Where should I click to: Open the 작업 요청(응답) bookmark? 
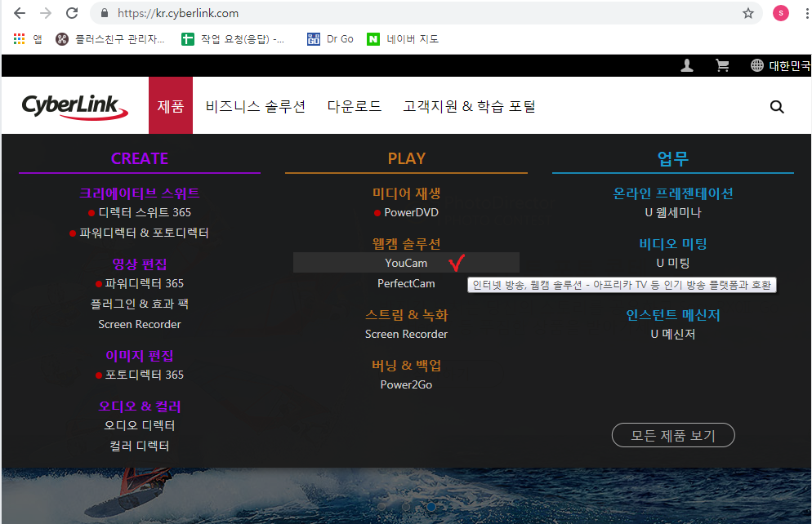point(233,39)
